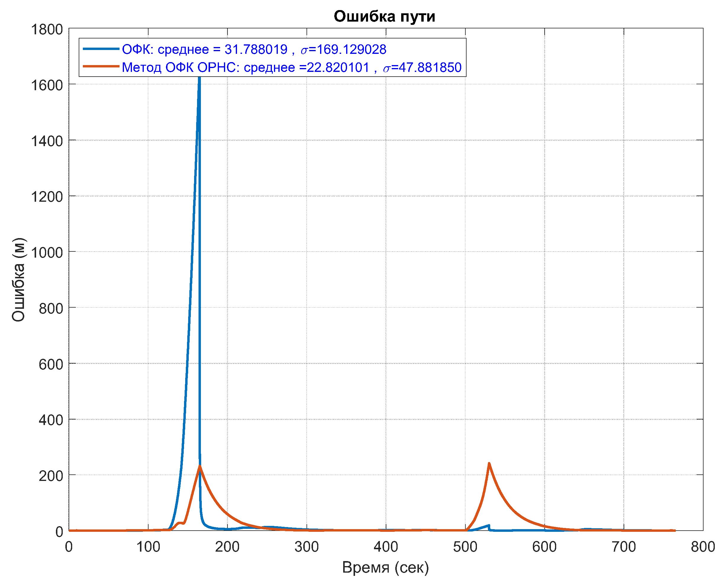
Task: Click the x-axis label Время (сек)
Action: coord(385,567)
